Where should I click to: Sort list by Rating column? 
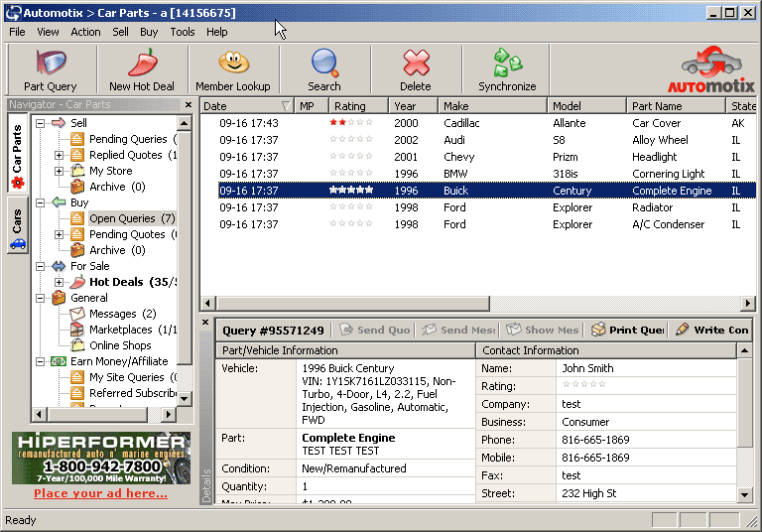click(x=358, y=106)
